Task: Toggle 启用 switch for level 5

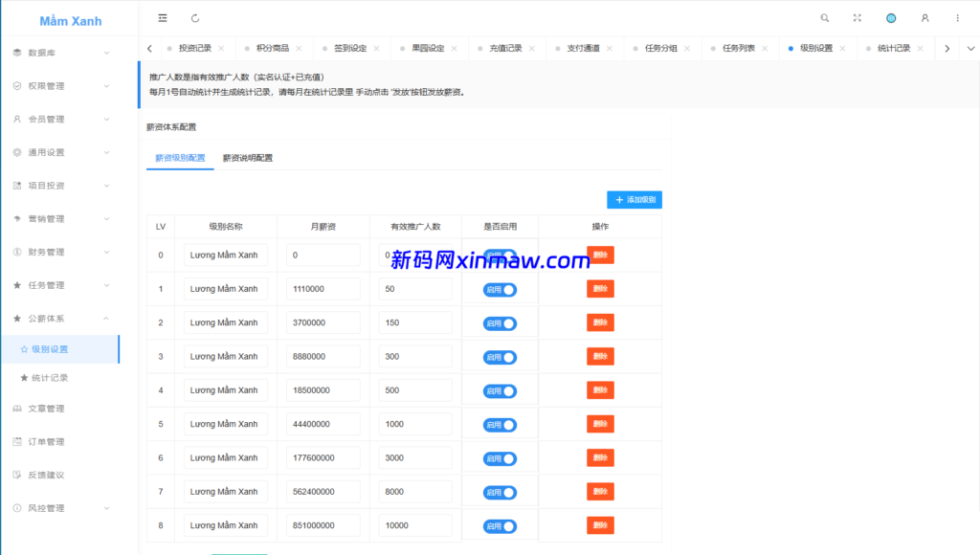Action: pos(500,424)
